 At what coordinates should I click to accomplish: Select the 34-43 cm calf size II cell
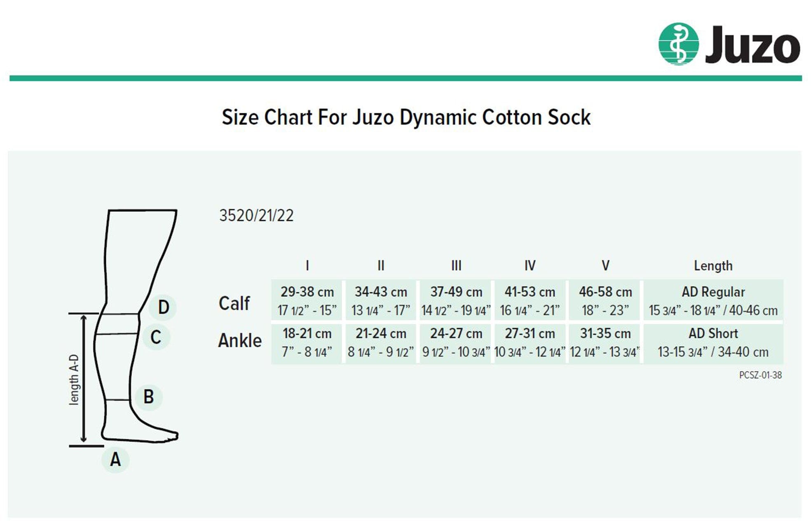(381, 300)
